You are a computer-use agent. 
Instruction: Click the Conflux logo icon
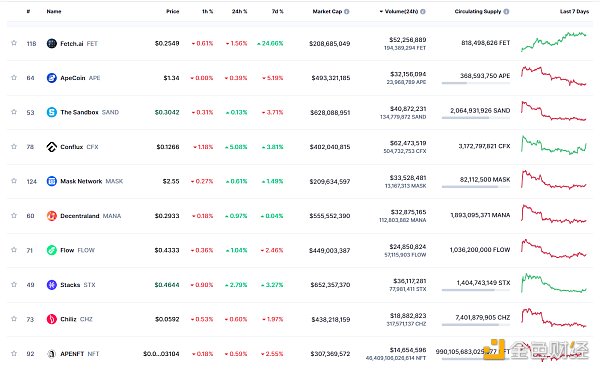[x=52, y=147]
